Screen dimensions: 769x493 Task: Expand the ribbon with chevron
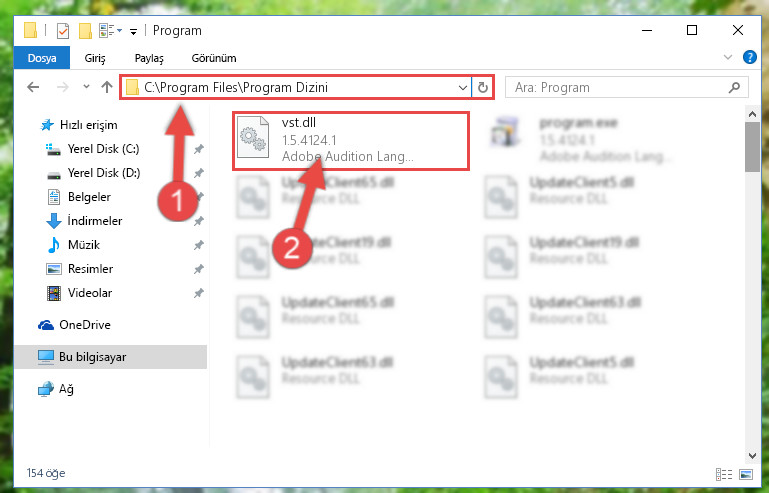(728, 57)
